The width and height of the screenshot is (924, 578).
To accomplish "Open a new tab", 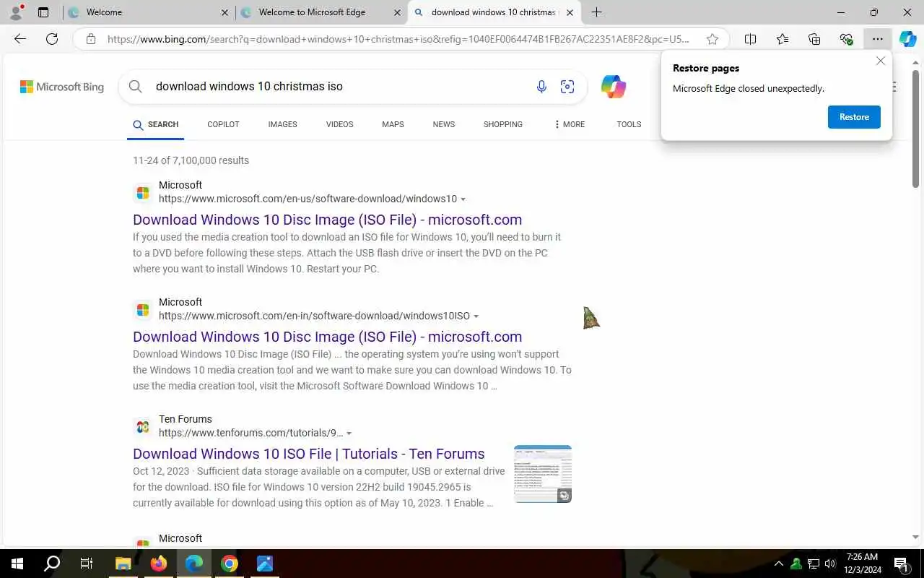I will [596, 12].
